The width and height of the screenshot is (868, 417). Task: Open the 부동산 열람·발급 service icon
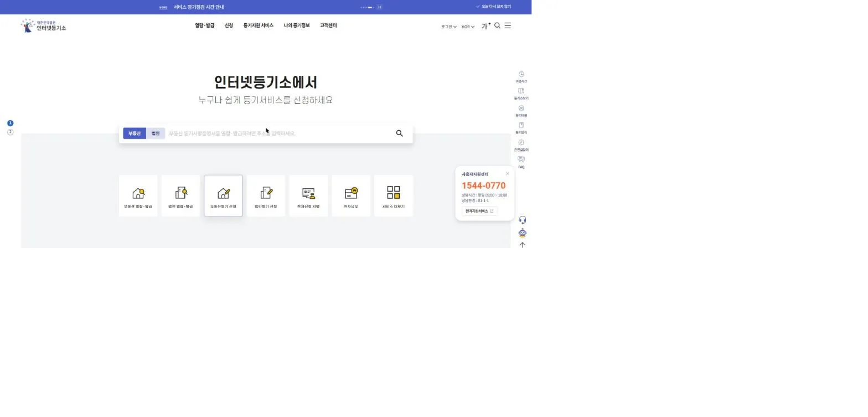[x=138, y=195]
